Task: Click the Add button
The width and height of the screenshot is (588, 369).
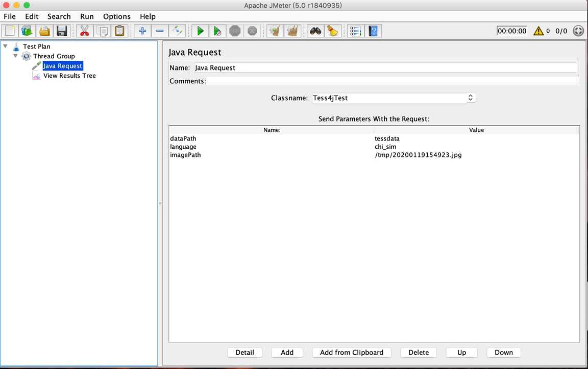Action: click(287, 353)
